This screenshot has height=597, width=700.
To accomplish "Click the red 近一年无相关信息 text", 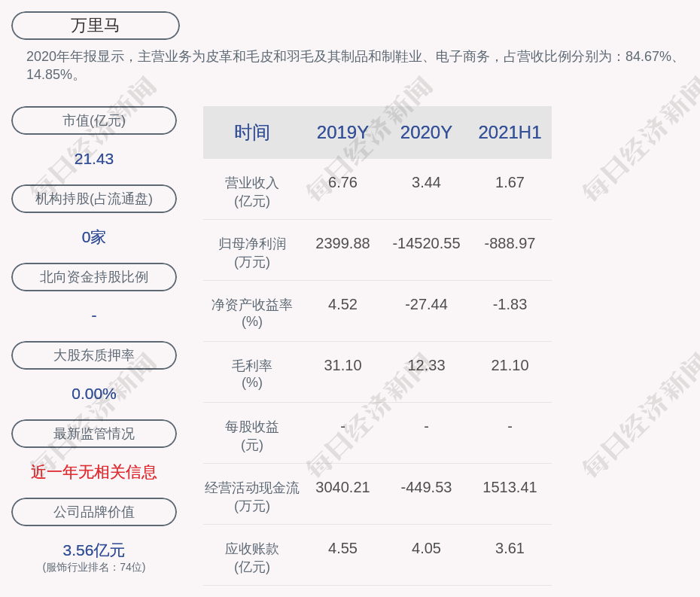I will click(94, 472).
